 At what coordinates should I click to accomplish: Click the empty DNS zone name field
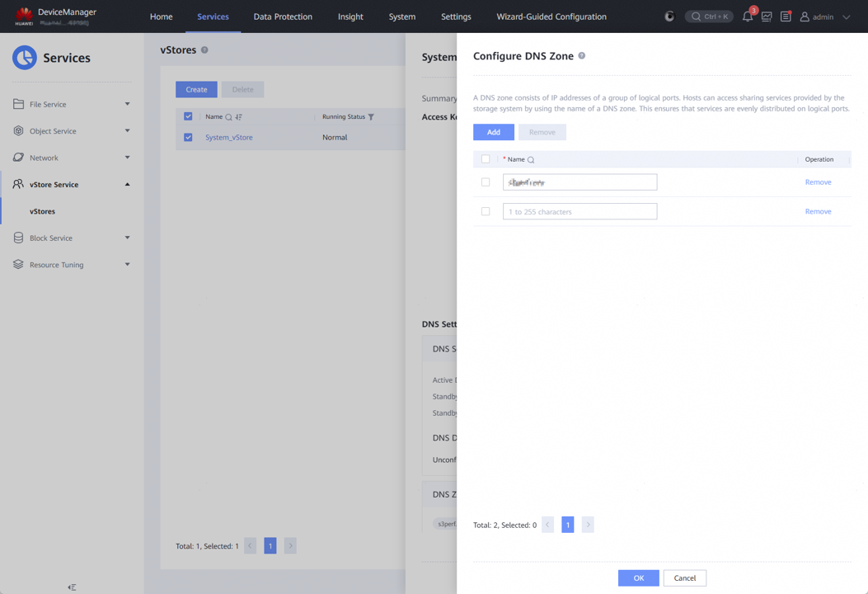coord(579,212)
